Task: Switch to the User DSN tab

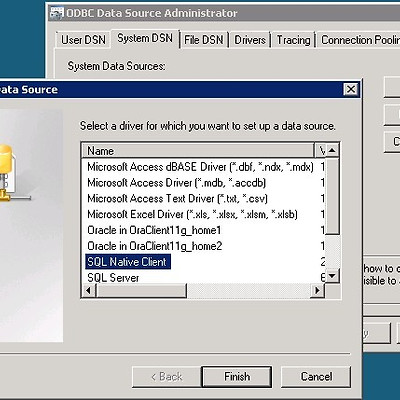Action: pyautogui.click(x=83, y=40)
